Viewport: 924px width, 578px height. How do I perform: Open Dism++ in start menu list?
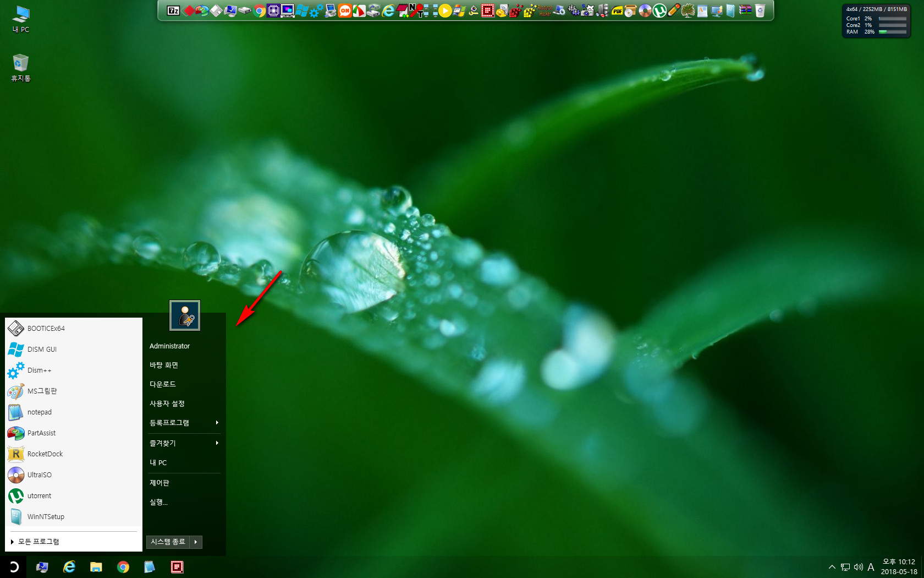(x=73, y=370)
